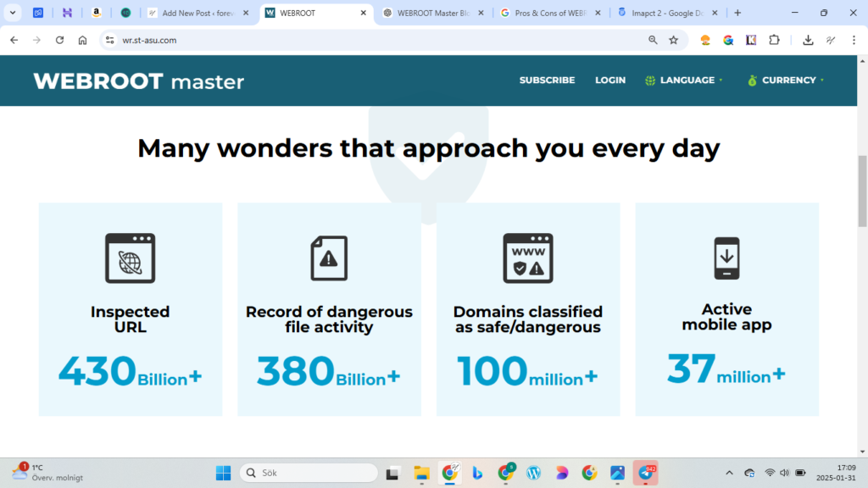The image size is (868, 488).
Task: Open Chrome three-dot menu
Action: click(x=854, y=40)
